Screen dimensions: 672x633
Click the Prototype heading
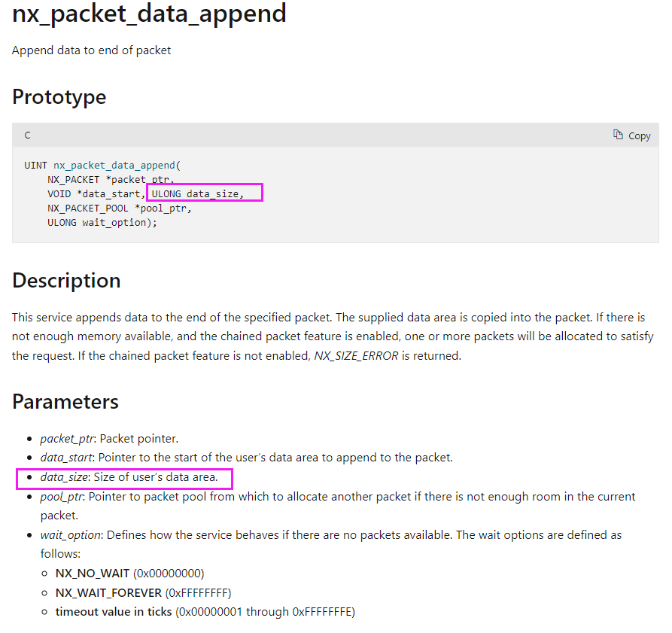(x=59, y=97)
